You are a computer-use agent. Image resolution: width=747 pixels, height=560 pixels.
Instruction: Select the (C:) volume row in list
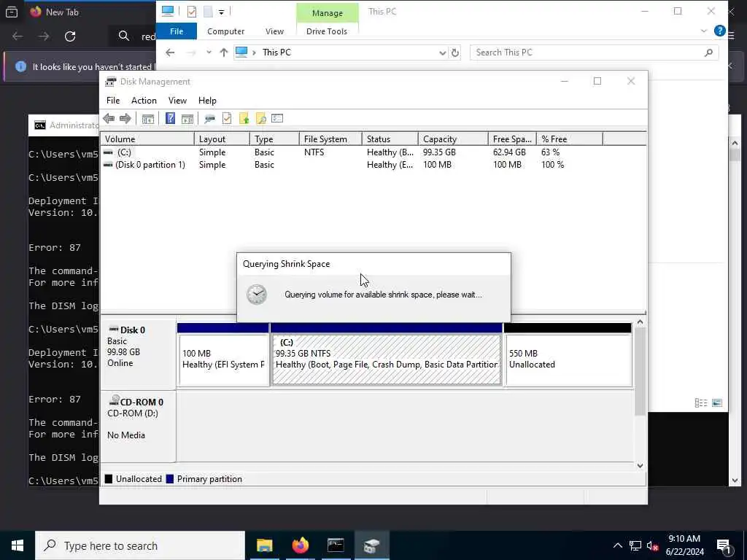pyautogui.click(x=352, y=152)
